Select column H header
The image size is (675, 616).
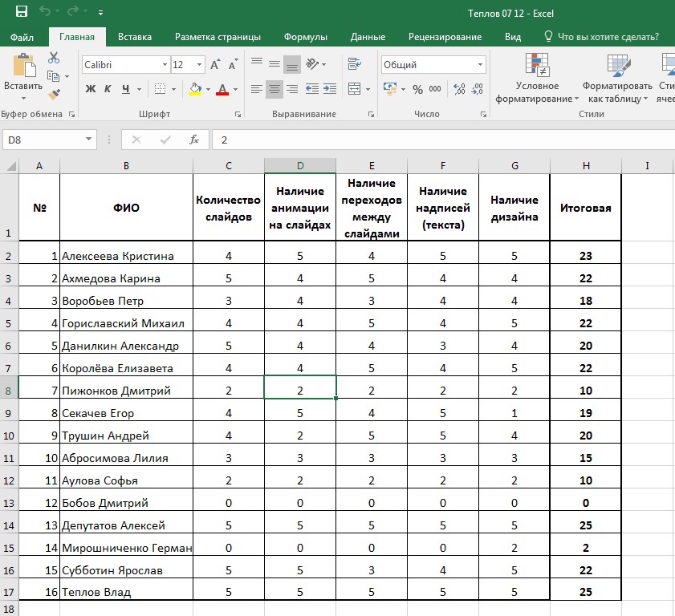coord(586,166)
